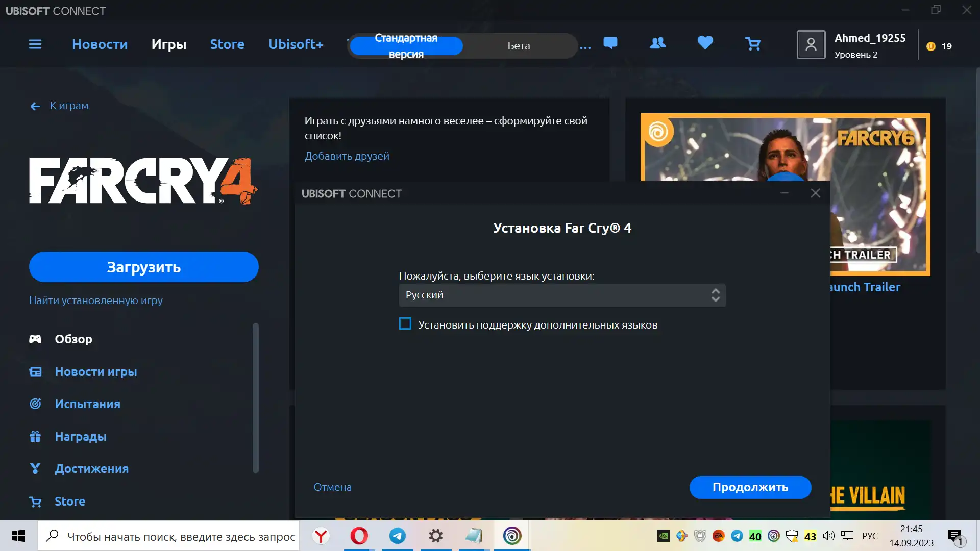Open Opera browser from taskbar
Image resolution: width=980 pixels, height=551 pixels.
[359, 536]
